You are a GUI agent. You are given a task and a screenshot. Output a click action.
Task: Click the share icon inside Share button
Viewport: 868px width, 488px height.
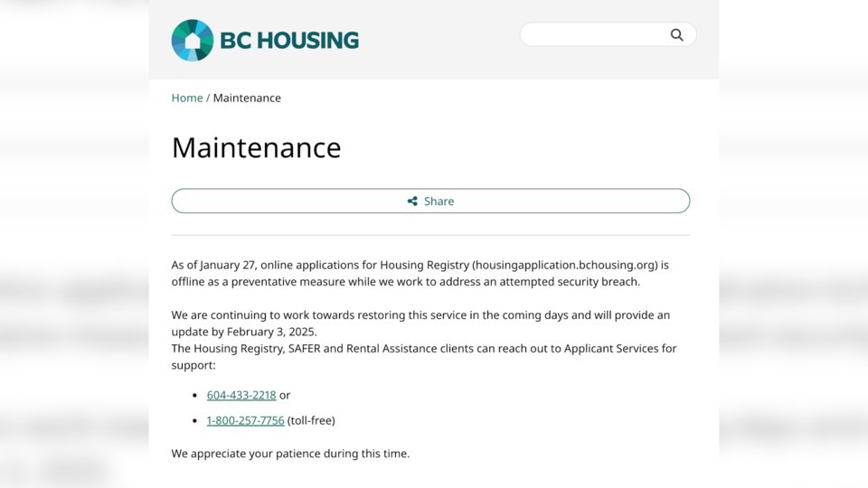[x=412, y=201]
